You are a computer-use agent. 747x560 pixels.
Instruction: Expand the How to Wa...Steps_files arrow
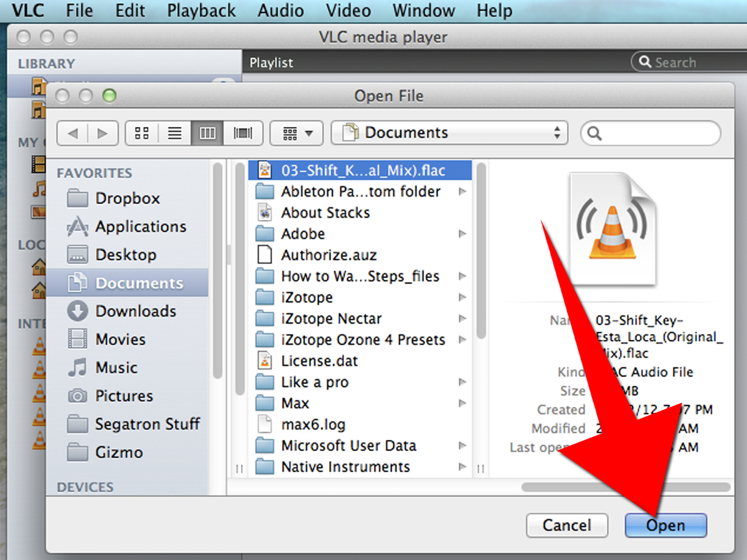(x=462, y=276)
